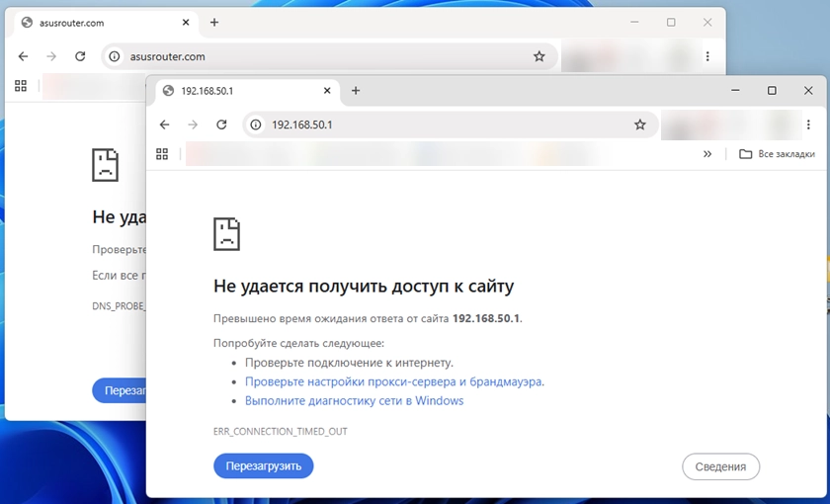The width and height of the screenshot is (830, 504).
Task: Click the Сведения button
Action: 720,466
